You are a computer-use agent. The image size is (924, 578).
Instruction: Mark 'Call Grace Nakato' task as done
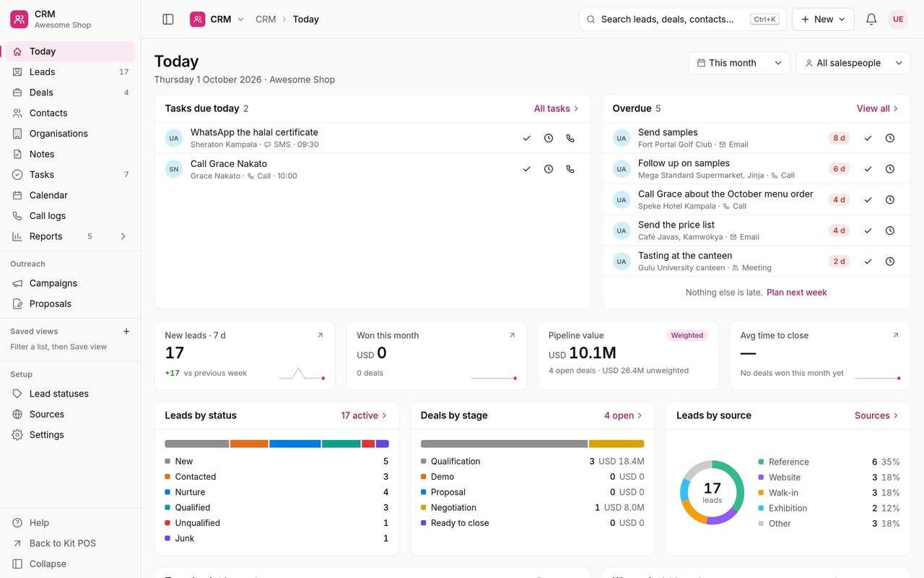[x=527, y=169]
